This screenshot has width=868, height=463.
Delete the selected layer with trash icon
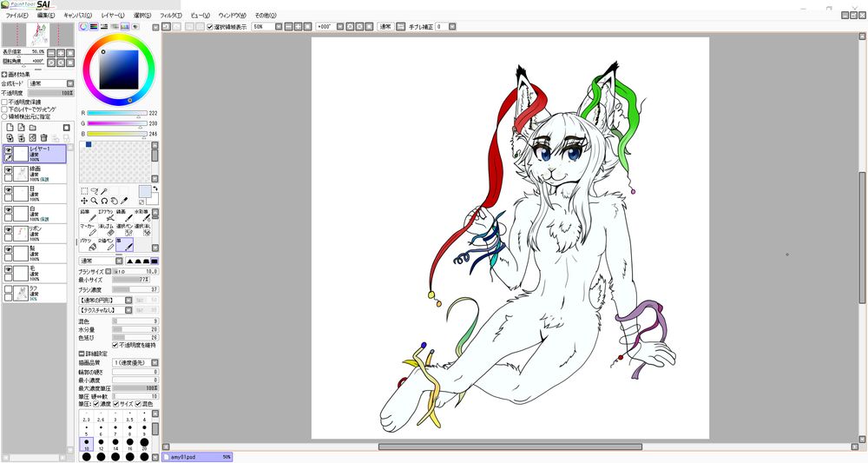[43, 138]
